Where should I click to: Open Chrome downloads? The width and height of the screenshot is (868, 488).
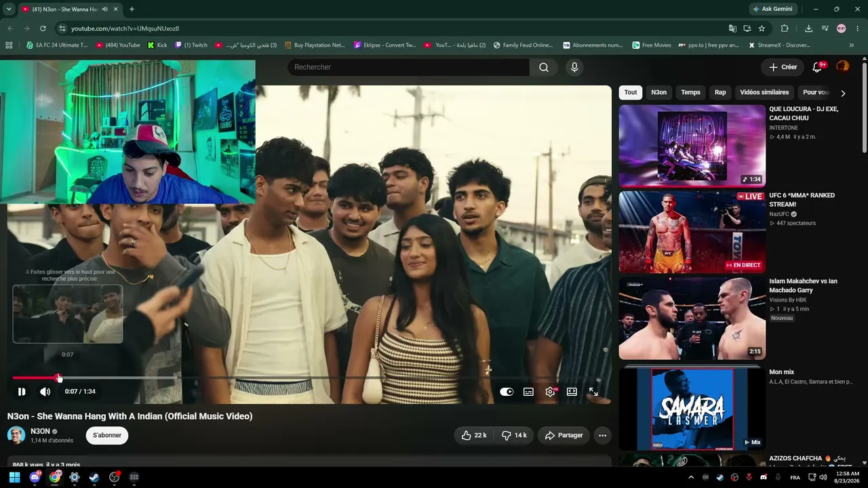(808, 28)
